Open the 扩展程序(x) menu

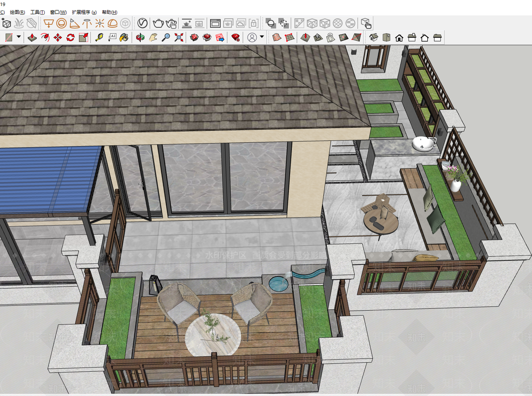[x=84, y=12]
